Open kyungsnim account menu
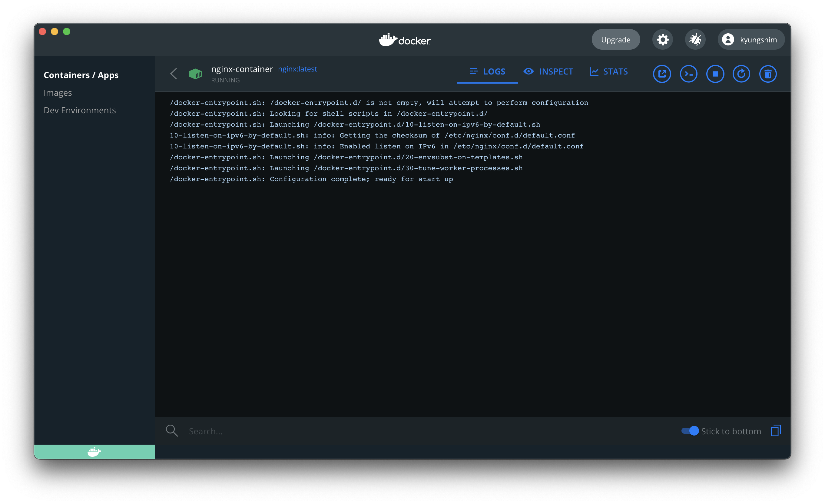This screenshot has height=504, width=825. (x=751, y=39)
